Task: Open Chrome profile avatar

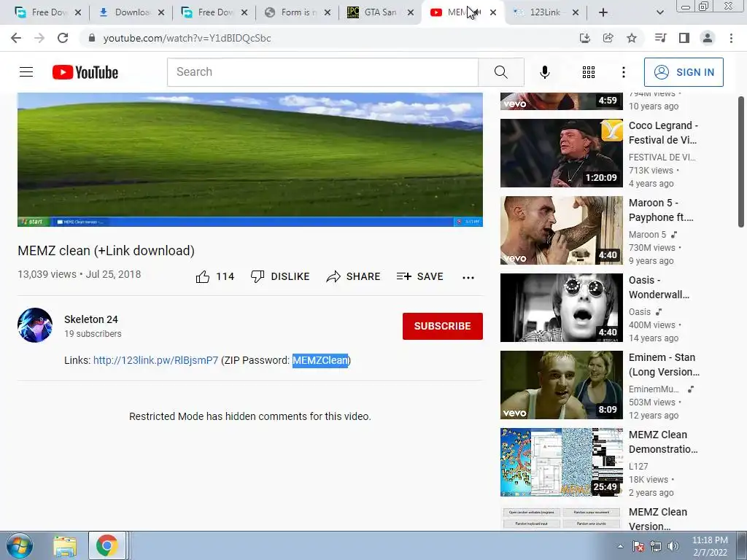Action: click(x=708, y=38)
